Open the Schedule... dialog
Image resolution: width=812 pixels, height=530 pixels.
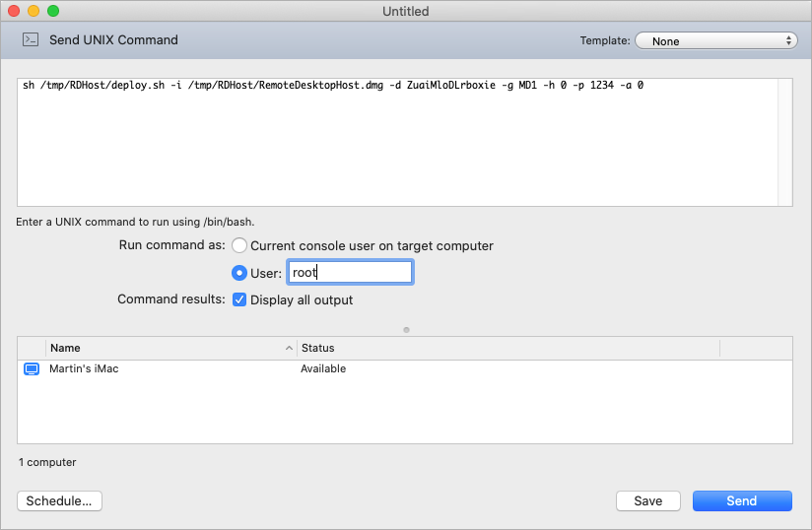pyautogui.click(x=59, y=500)
